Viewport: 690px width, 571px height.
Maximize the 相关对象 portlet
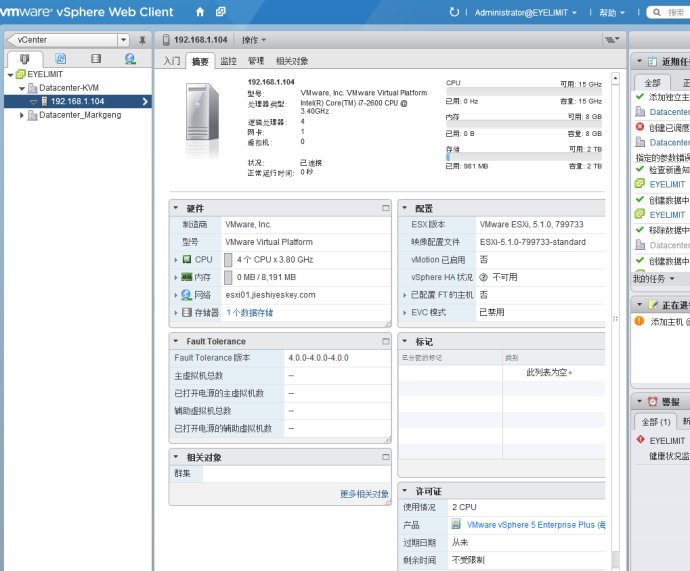[x=385, y=457]
